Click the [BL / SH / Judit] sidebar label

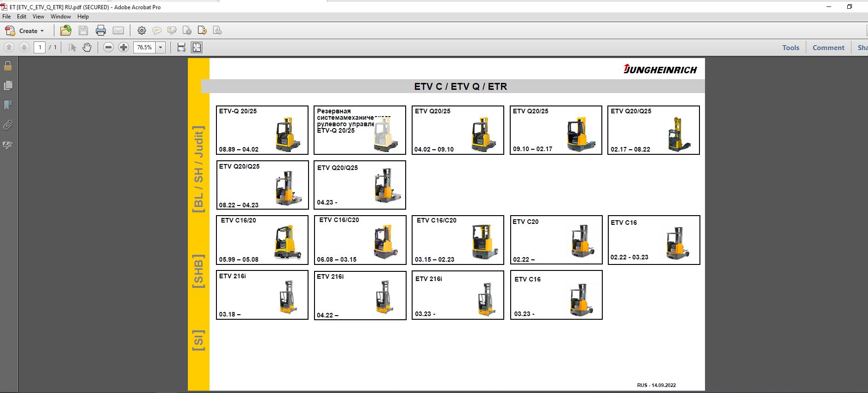(x=198, y=169)
